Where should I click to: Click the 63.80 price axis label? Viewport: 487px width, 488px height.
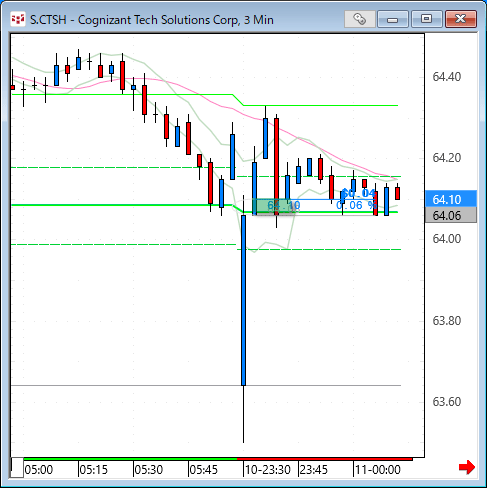coord(447,321)
